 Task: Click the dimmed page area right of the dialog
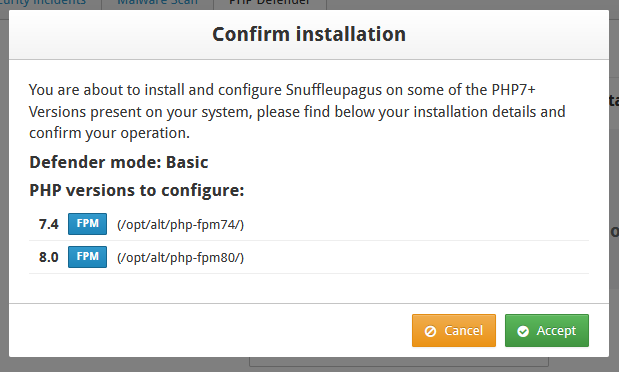(614, 190)
